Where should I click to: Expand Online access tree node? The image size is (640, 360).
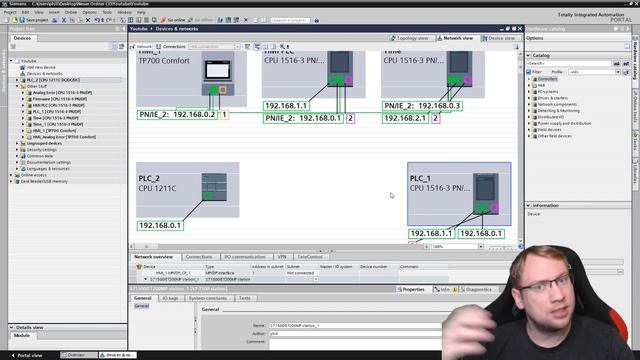click(11, 175)
